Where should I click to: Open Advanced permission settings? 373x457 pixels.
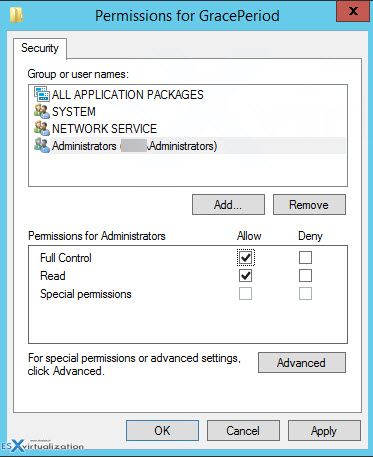pos(302,363)
